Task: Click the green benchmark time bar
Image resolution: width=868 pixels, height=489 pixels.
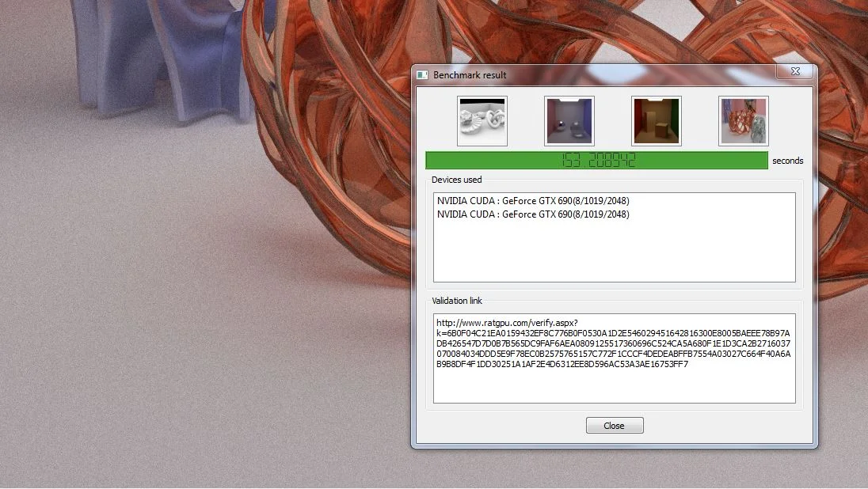Action: (x=597, y=161)
